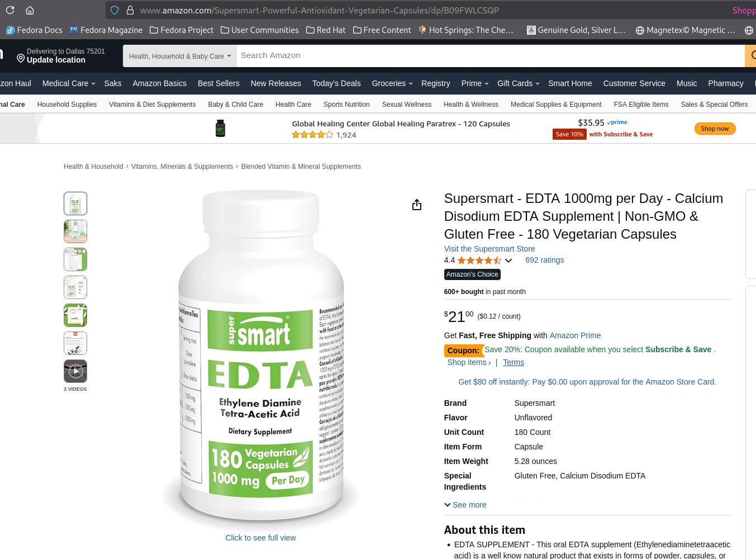Click the Shop now button in the ad banner
The height and width of the screenshot is (559, 756).
pyautogui.click(x=715, y=129)
